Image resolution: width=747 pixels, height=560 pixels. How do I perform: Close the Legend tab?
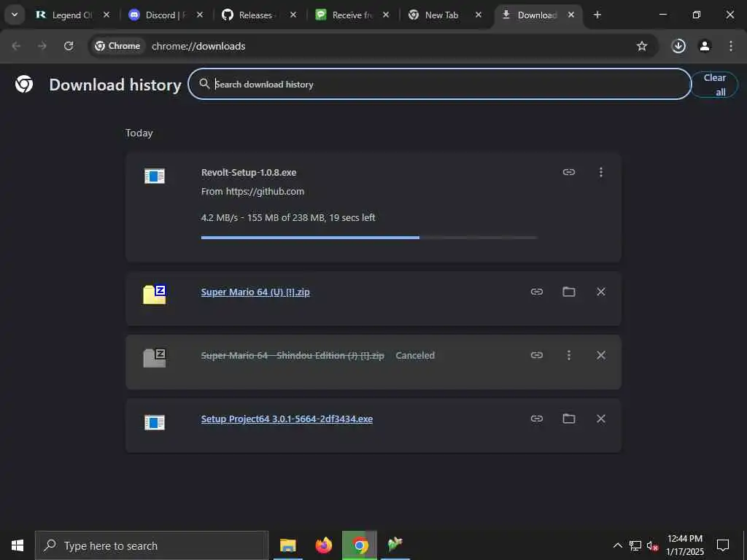tap(107, 15)
